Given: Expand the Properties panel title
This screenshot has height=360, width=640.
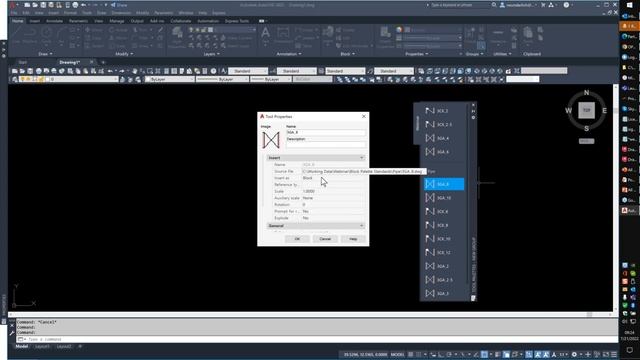Looking at the screenshot, I should 416,54.
